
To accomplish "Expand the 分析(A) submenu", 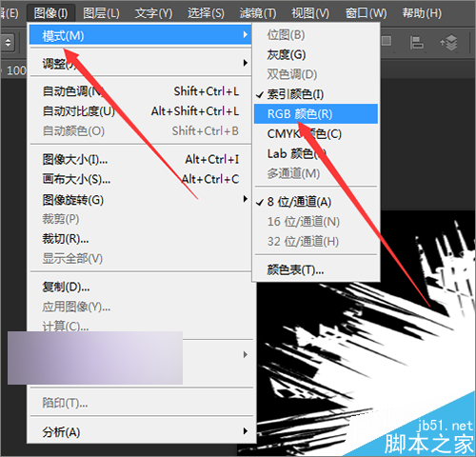I will pos(141,431).
